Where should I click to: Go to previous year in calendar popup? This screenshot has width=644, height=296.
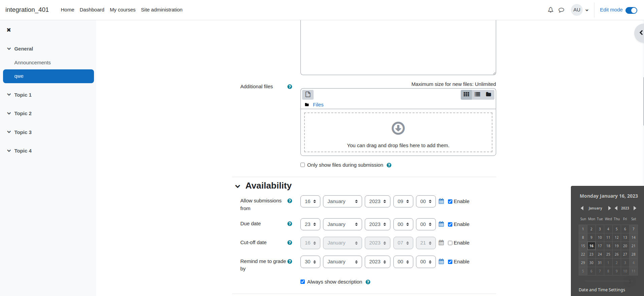(616, 208)
